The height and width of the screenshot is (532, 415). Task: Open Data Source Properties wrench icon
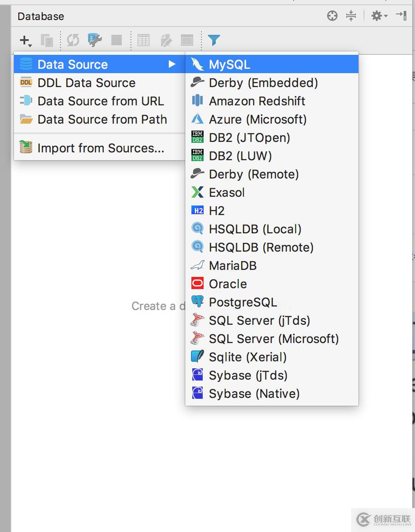point(94,40)
